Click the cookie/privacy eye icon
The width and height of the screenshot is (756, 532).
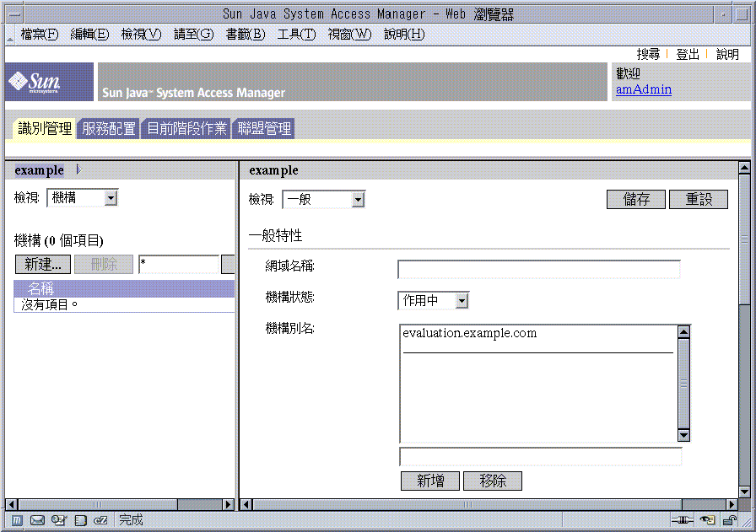click(x=708, y=520)
